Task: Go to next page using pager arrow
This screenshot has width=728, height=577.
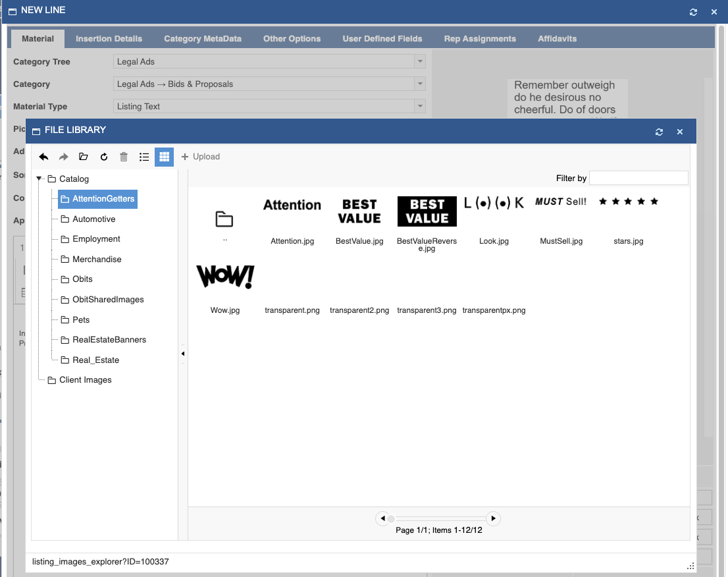Action: pyautogui.click(x=493, y=518)
